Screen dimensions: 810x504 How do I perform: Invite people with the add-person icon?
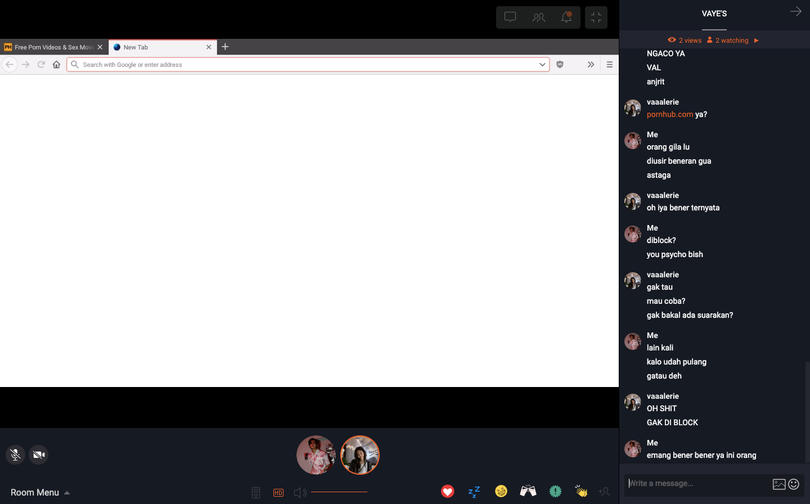pos(604,492)
